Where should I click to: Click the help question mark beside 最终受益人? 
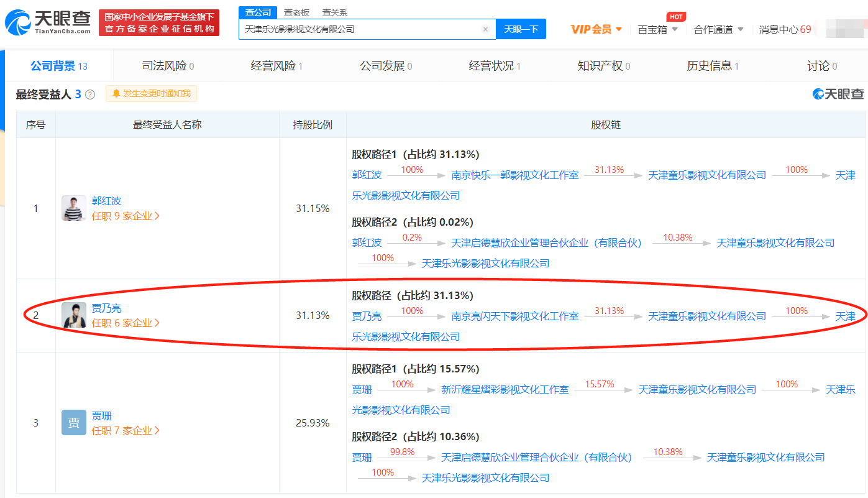[x=90, y=95]
